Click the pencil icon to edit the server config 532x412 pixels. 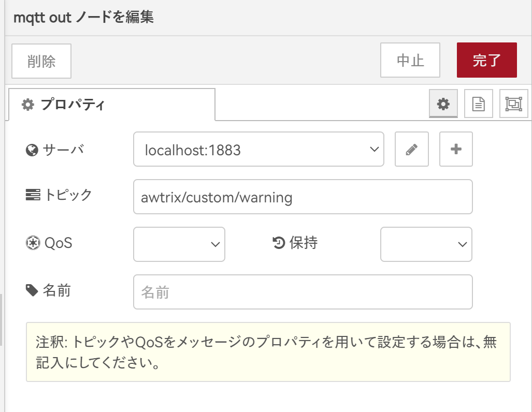(x=411, y=149)
